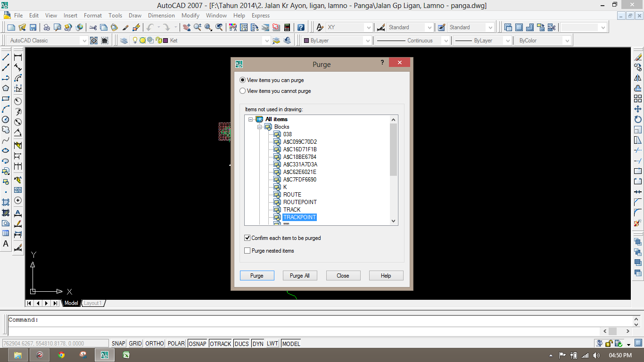
Task: Check 'Purge nested items' checkbox
Action: tap(247, 251)
